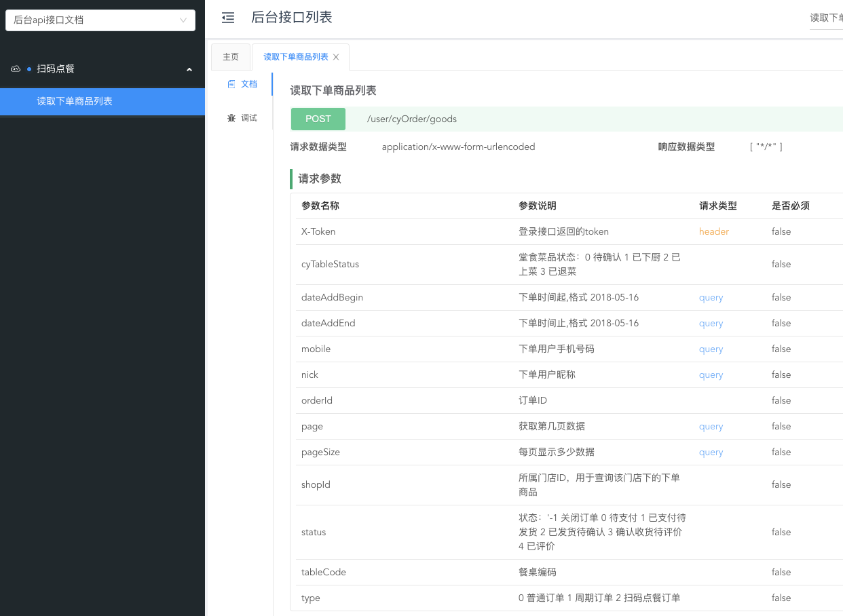The width and height of the screenshot is (843, 616).
Task: Click query type in nick row
Action: 711,375
